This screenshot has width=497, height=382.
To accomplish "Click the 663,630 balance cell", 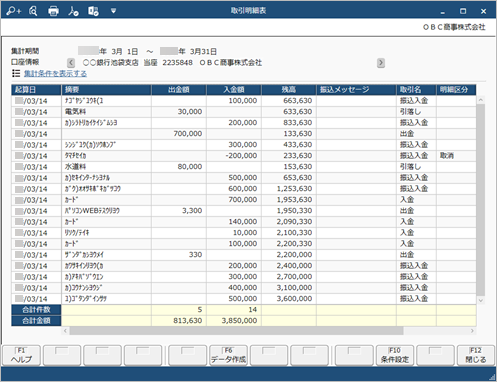I will tap(289, 101).
